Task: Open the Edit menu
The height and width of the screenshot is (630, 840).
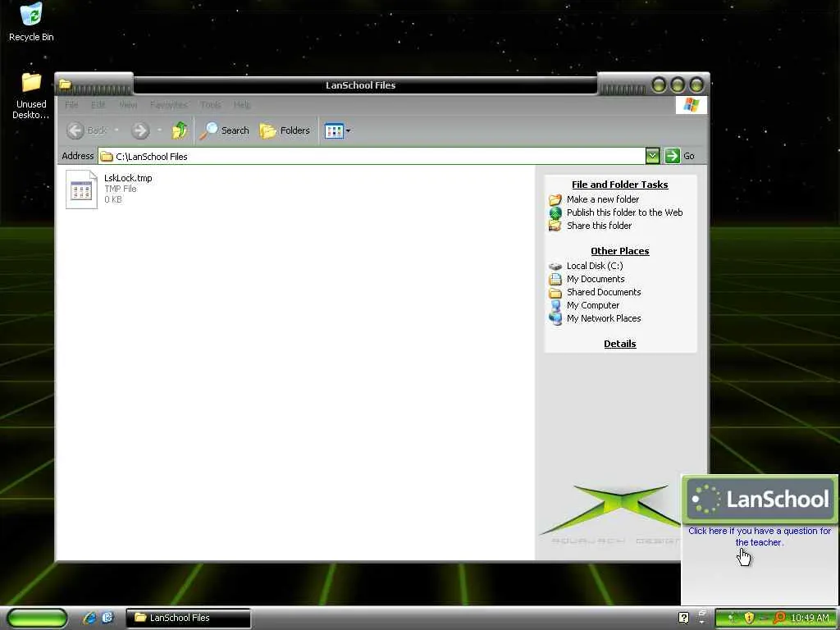Action: 98,104
